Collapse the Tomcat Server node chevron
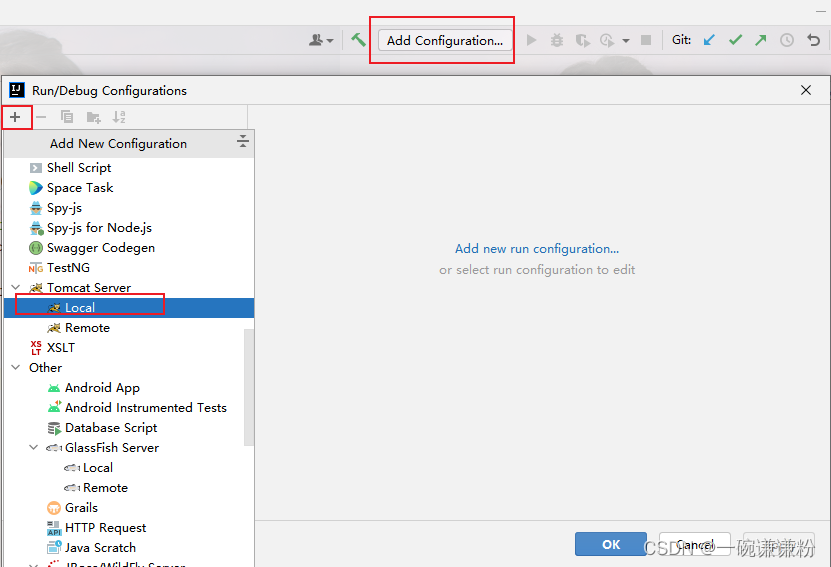831x567 pixels. [16, 287]
